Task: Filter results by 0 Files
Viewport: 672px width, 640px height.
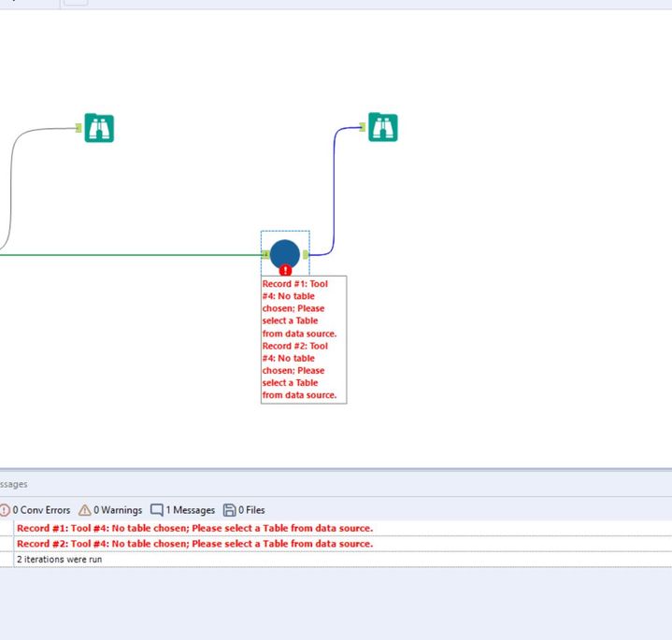Action: (244, 510)
